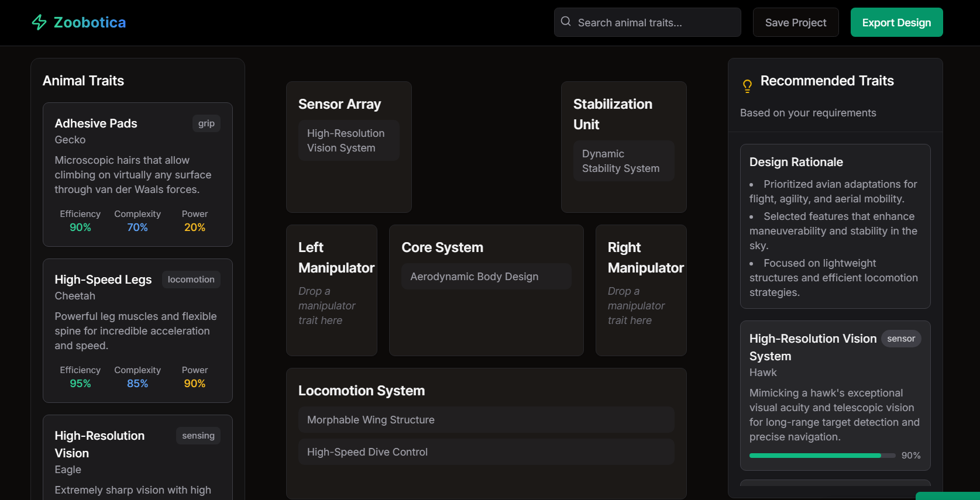Click the Recommended Traits lightbulb icon
The width and height of the screenshot is (980, 500).
coord(747,86)
